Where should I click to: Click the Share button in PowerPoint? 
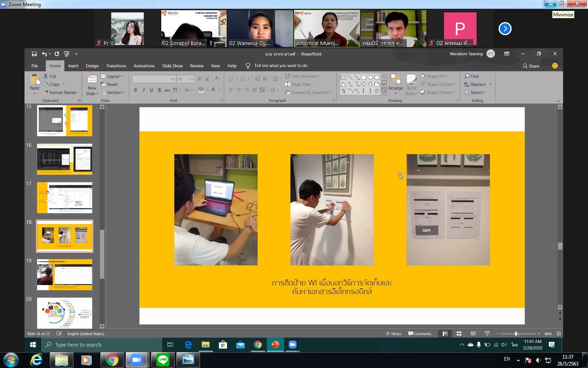[x=531, y=66]
